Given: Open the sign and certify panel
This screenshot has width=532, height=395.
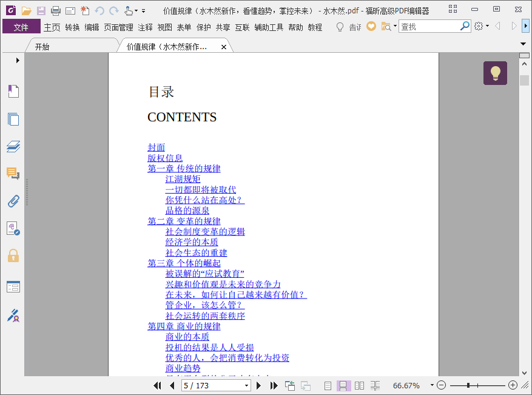Looking at the screenshot, I should pos(13,316).
